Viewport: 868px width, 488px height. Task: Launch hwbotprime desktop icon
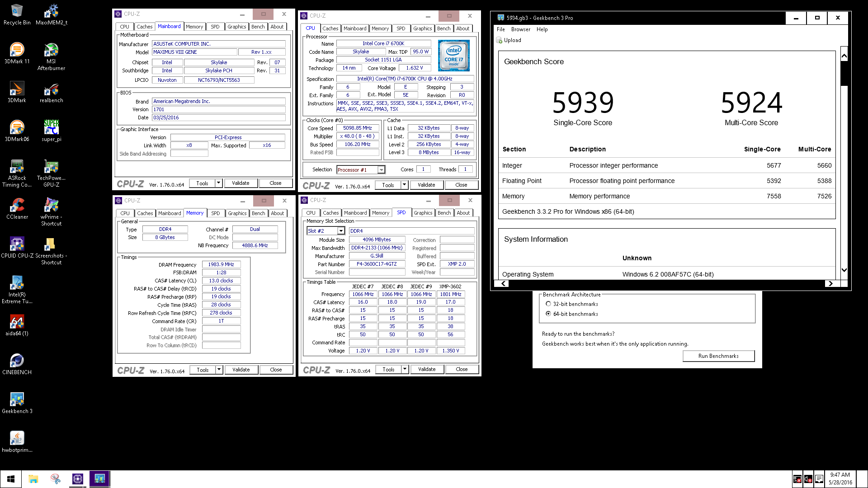(17, 442)
